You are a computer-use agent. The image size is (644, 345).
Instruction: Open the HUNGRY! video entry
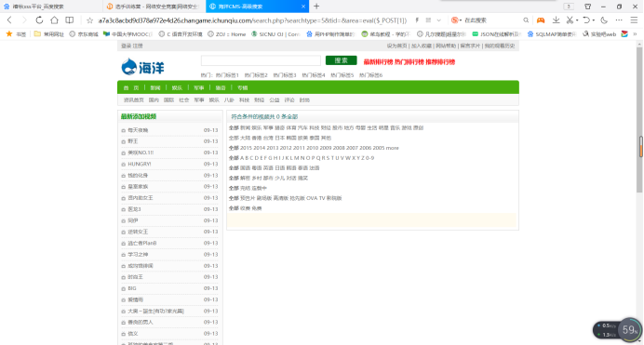(x=140, y=164)
